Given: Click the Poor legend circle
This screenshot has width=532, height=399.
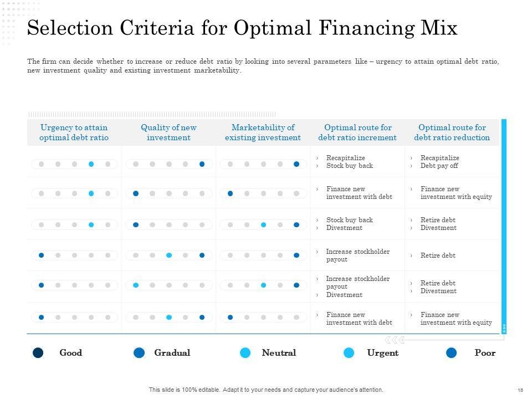Looking at the screenshot, I should coord(452,352).
